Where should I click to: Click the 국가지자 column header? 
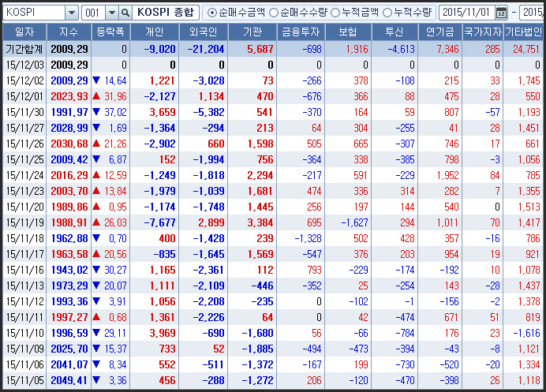[483, 32]
